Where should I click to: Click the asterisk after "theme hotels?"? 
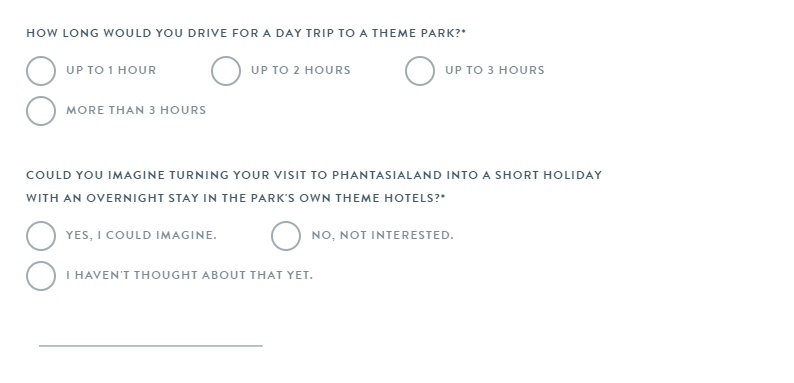[443, 197]
